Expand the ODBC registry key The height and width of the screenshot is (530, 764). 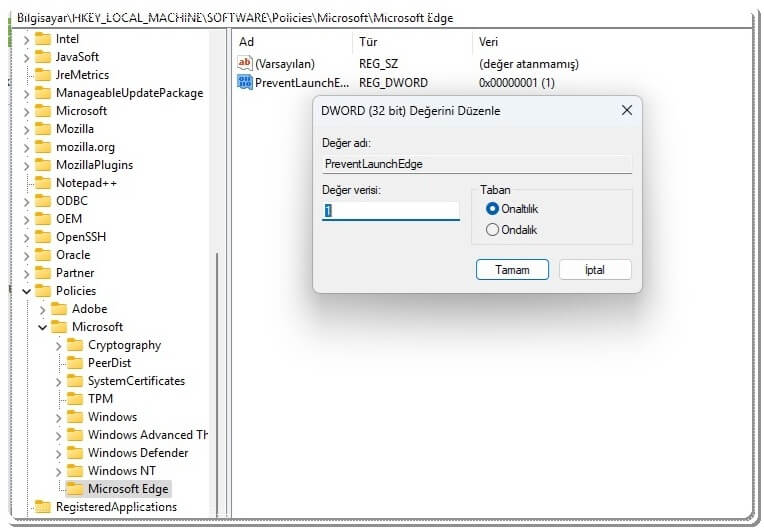click(26, 202)
